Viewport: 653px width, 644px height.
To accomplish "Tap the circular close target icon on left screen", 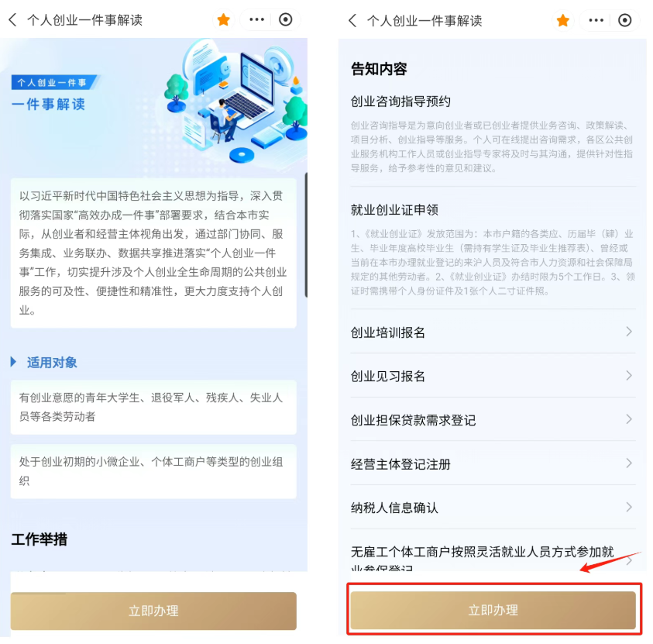I will coord(286,19).
